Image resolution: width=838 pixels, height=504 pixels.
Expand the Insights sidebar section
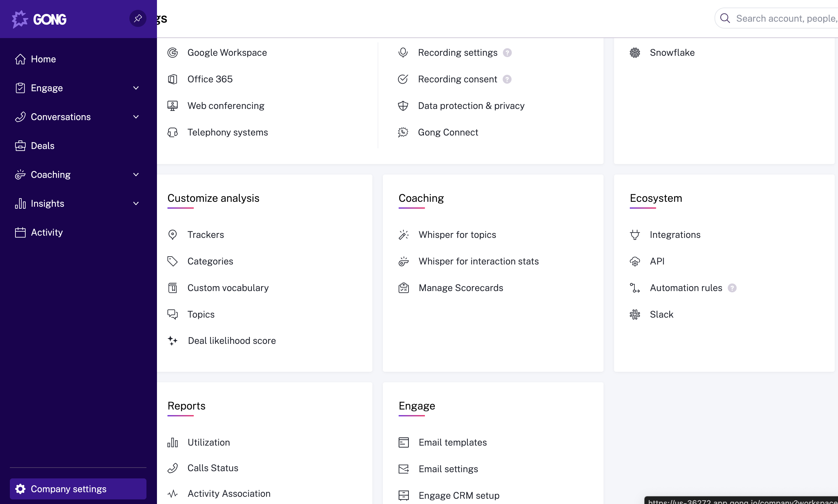click(136, 203)
